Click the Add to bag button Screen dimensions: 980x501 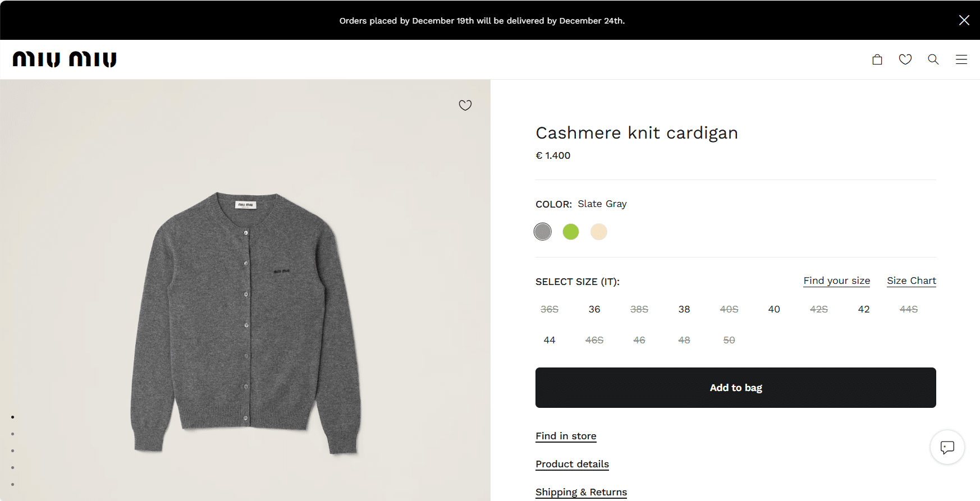point(735,388)
